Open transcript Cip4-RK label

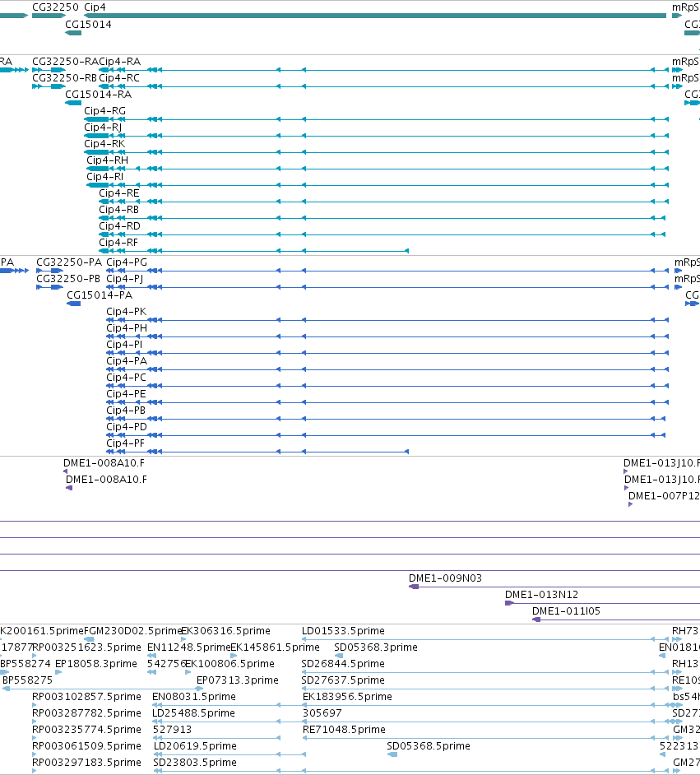coord(104,144)
